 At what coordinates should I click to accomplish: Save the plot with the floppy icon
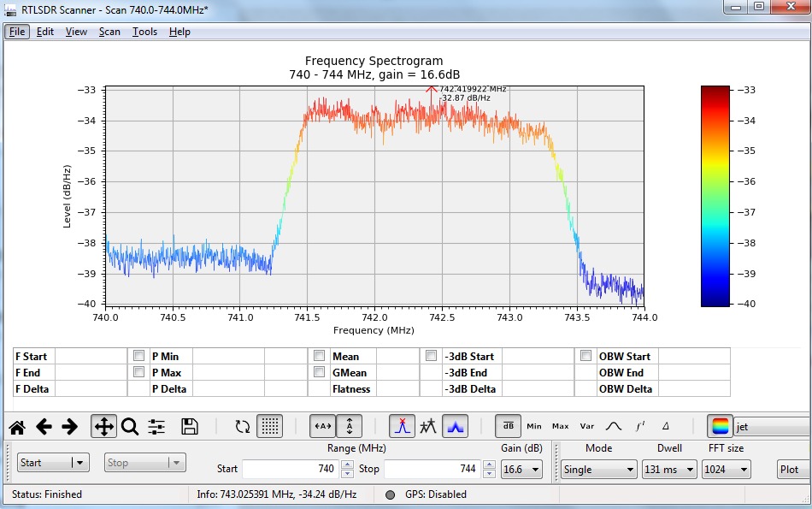(x=190, y=427)
